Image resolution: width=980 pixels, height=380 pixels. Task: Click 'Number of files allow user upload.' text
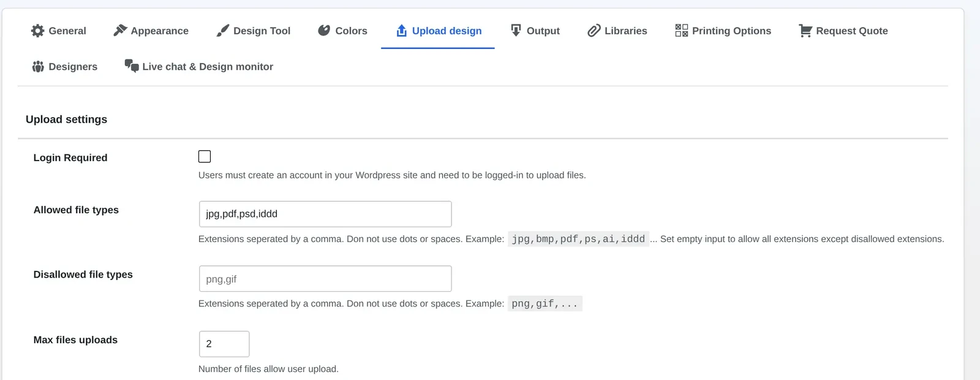pyautogui.click(x=268, y=369)
